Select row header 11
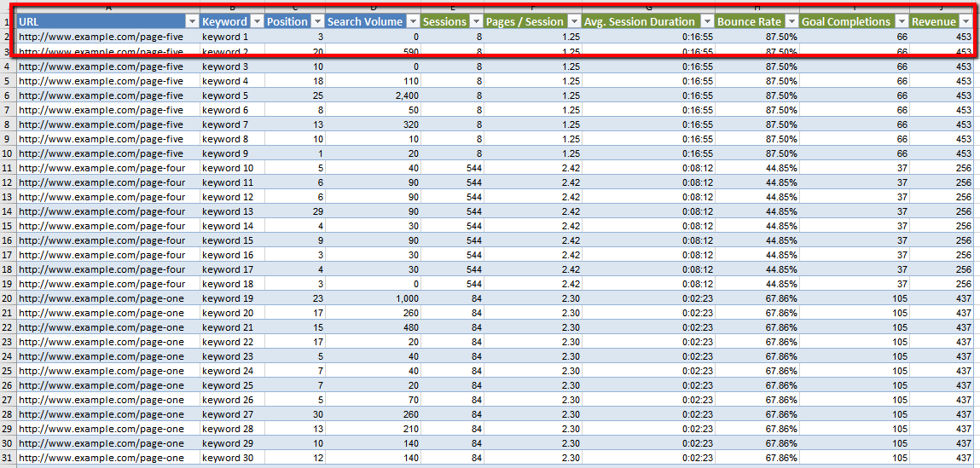The width and height of the screenshot is (980, 468). (x=8, y=167)
